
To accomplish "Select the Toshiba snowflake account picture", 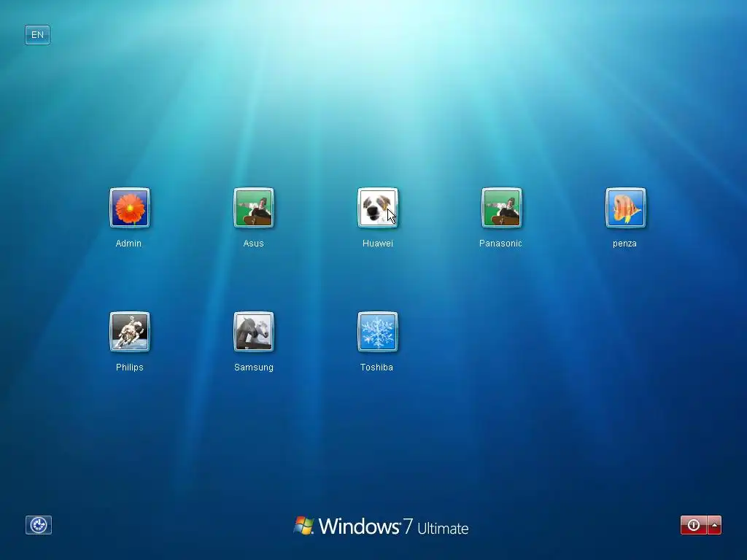I will coord(377,332).
